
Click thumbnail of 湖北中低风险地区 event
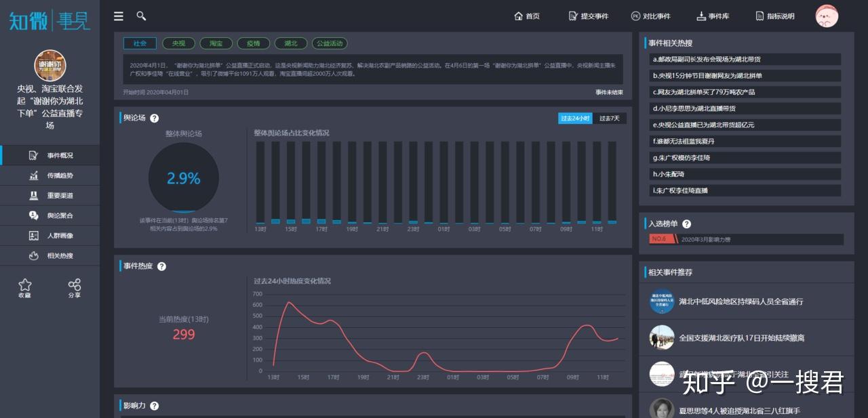click(x=662, y=301)
